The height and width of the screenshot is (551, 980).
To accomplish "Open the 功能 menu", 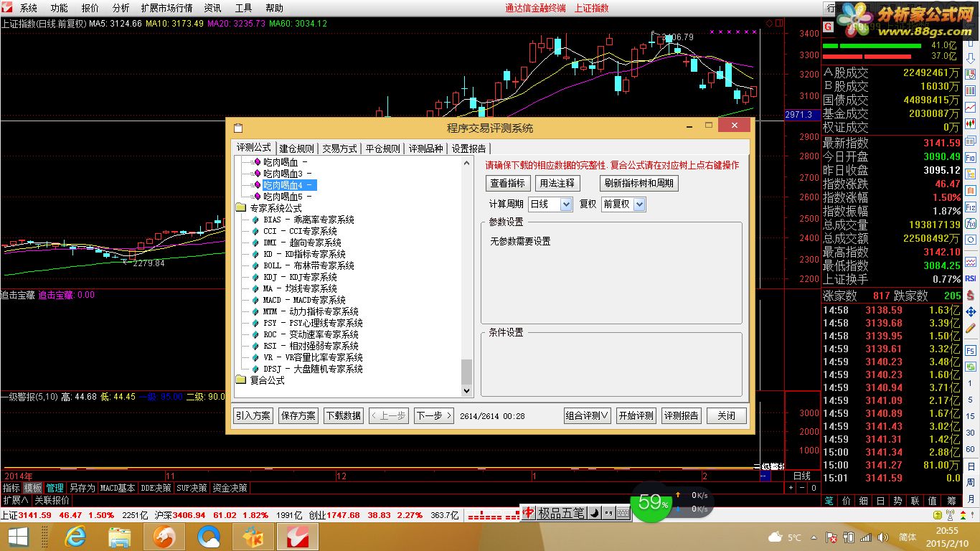I will 60,8.
